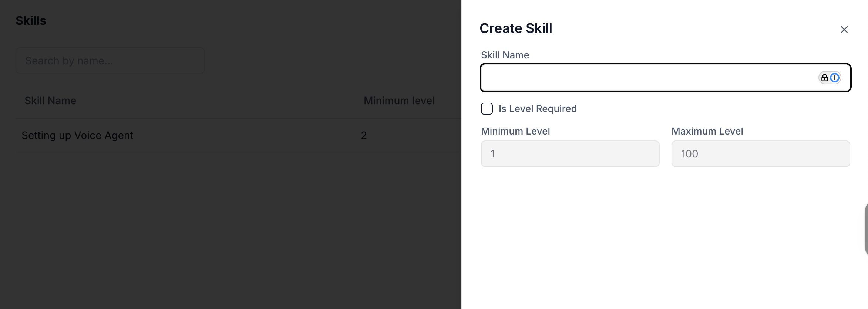This screenshot has width=868, height=309.
Task: Sort by the Skill Name column header
Action: (x=50, y=101)
